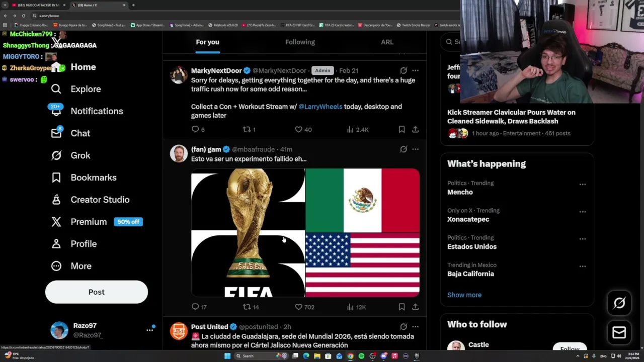The image size is (644, 362).
Task: Bookmark (fan) gam's post
Action: (401, 307)
